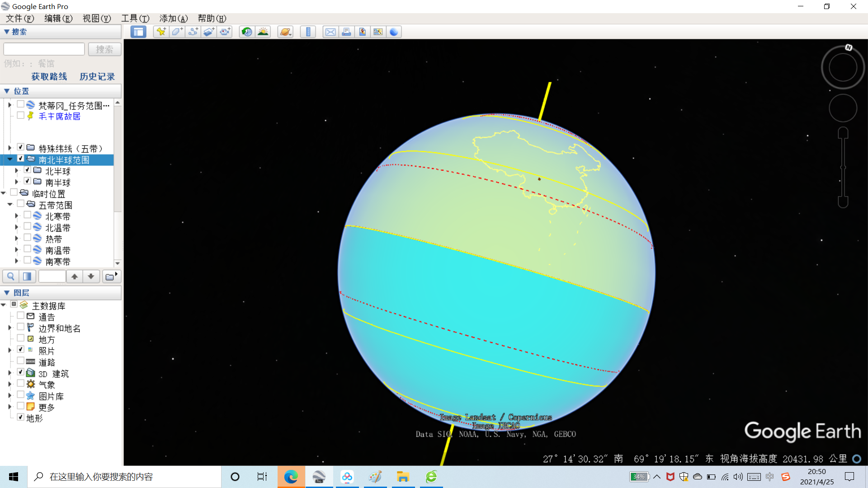Image resolution: width=868 pixels, height=488 pixels.
Task: Expand the 特殊纬线（五带） folder
Action: (10, 148)
